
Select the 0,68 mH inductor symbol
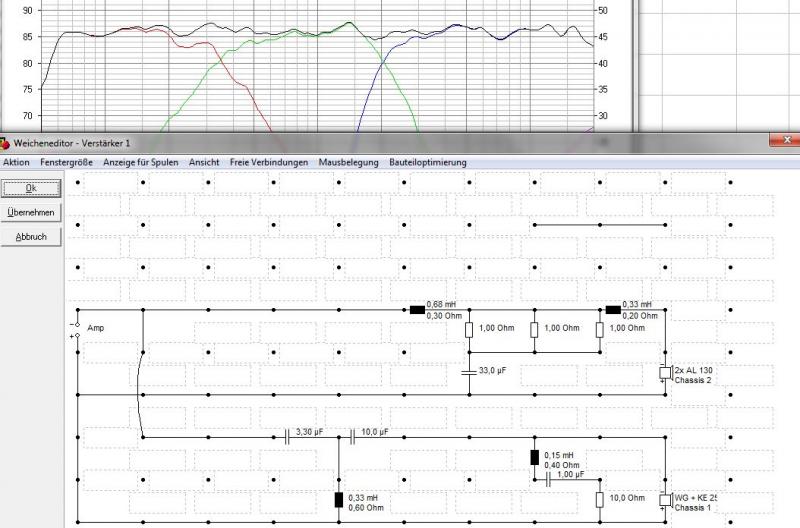tap(417, 309)
